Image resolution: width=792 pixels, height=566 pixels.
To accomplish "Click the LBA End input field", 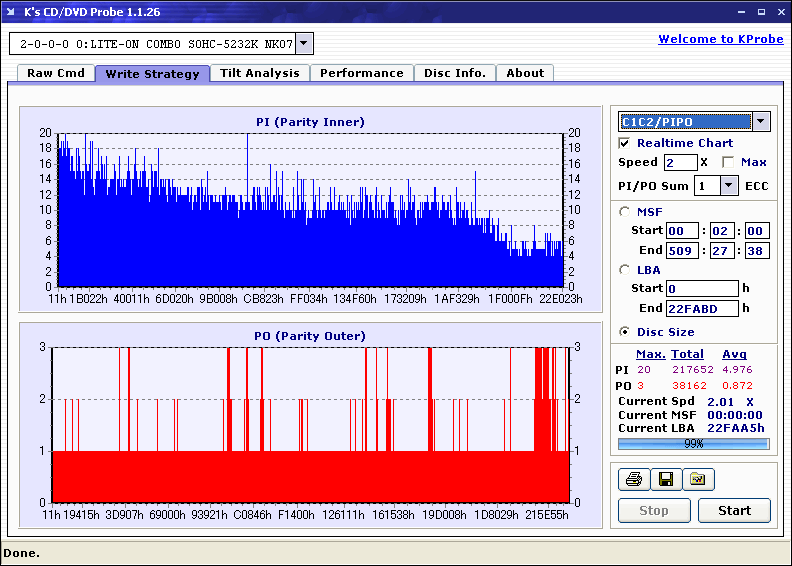I will point(702,308).
